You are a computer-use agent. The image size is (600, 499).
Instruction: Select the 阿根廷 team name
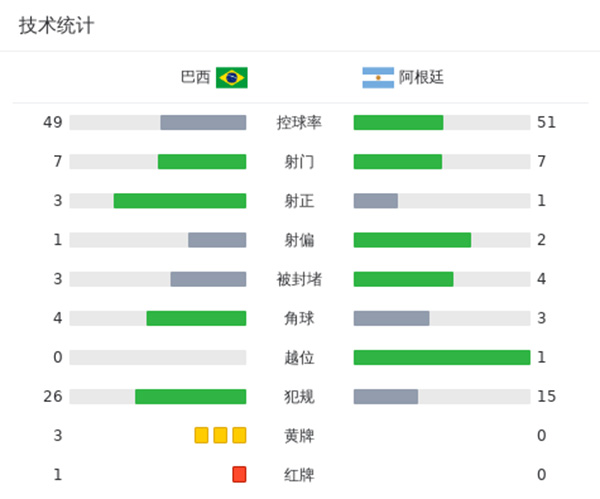point(421,77)
